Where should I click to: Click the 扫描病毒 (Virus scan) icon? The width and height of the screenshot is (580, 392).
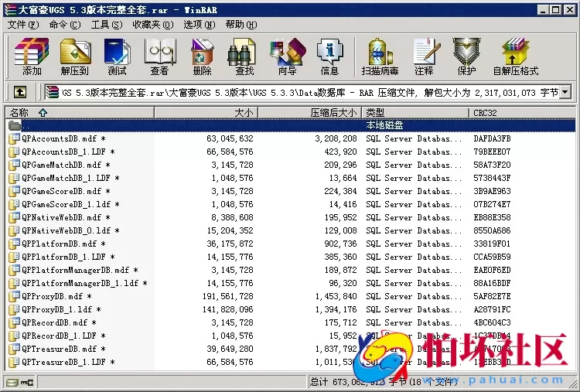point(380,56)
